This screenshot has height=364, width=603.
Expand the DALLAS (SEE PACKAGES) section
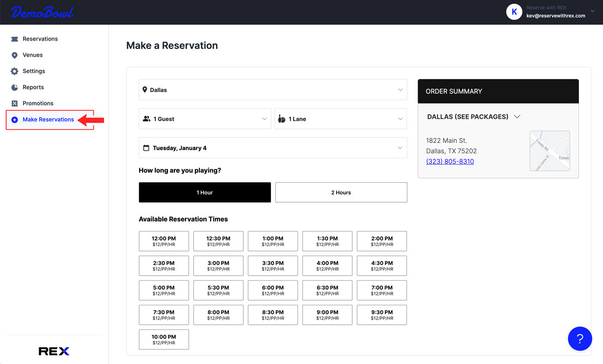point(517,116)
